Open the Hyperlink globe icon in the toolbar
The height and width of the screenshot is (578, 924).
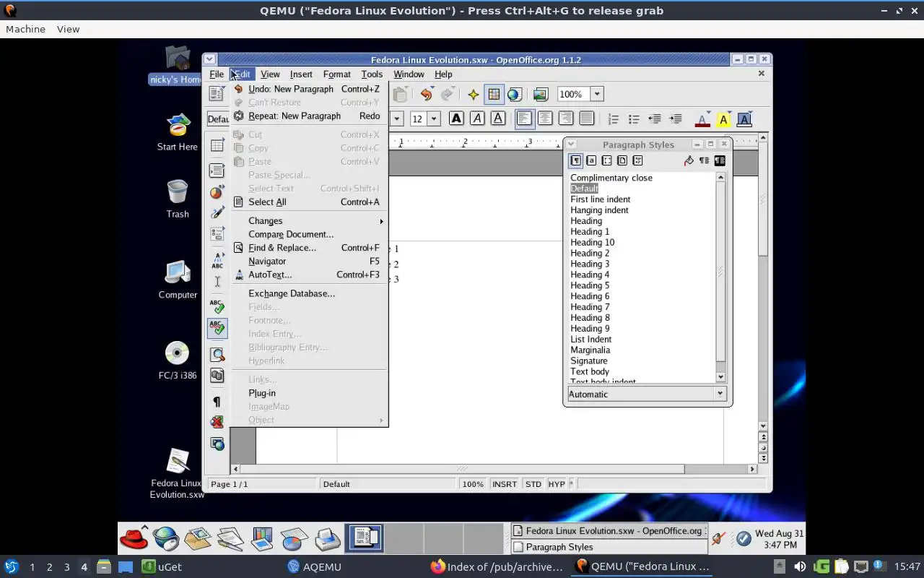[x=514, y=94]
